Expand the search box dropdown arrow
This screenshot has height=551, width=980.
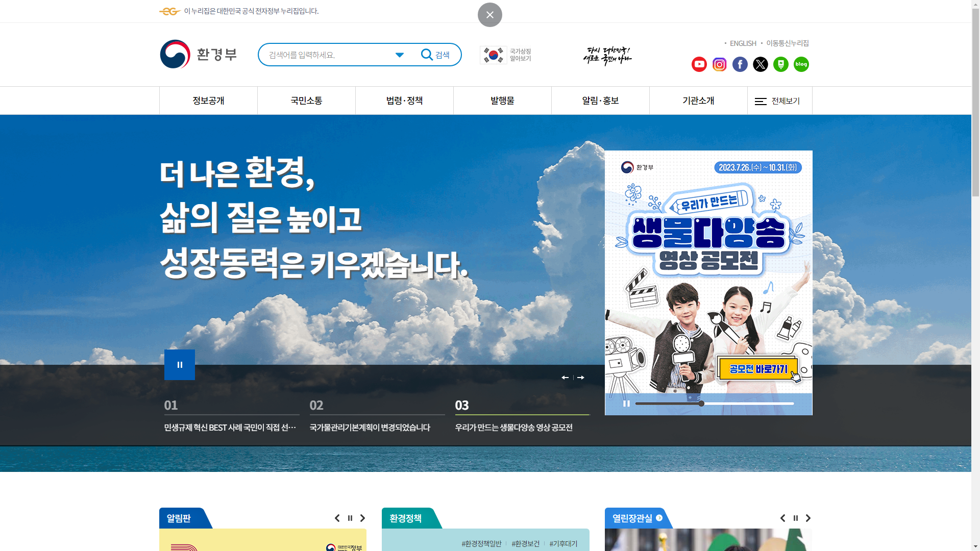399,55
